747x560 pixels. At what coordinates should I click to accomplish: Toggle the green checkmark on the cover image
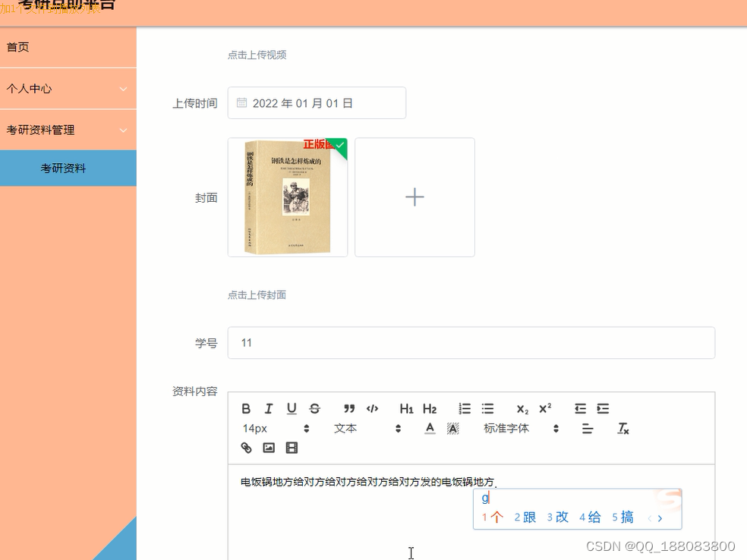pyautogui.click(x=339, y=146)
